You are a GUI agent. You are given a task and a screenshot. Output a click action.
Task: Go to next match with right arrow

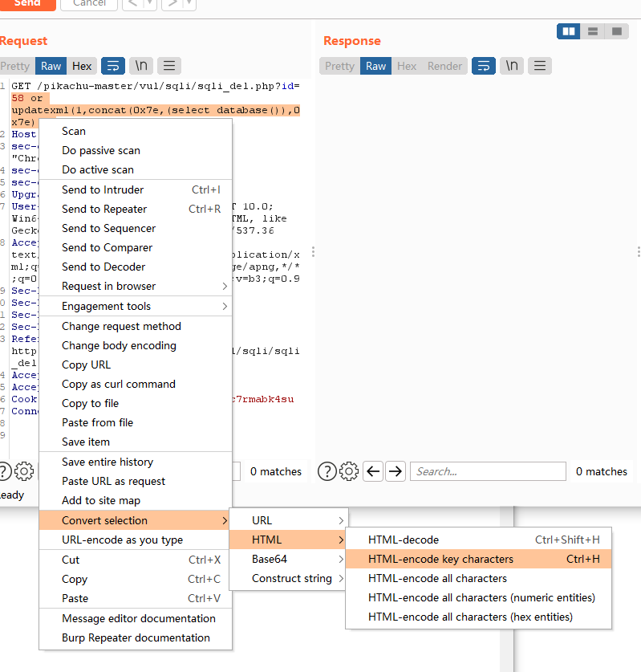395,471
